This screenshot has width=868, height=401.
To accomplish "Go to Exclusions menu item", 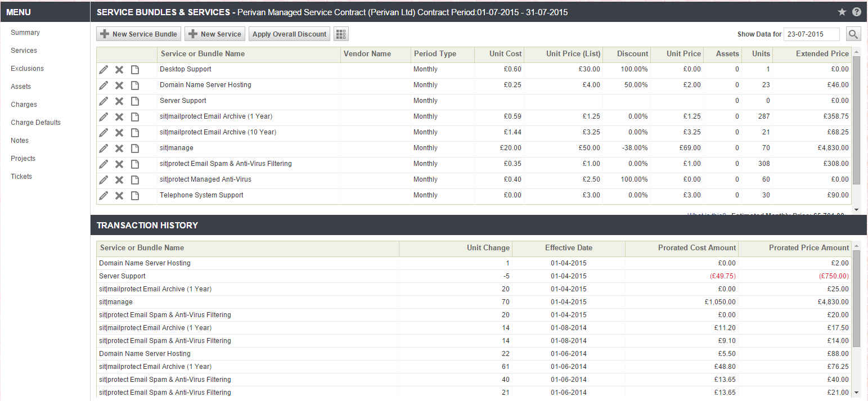I will point(27,69).
